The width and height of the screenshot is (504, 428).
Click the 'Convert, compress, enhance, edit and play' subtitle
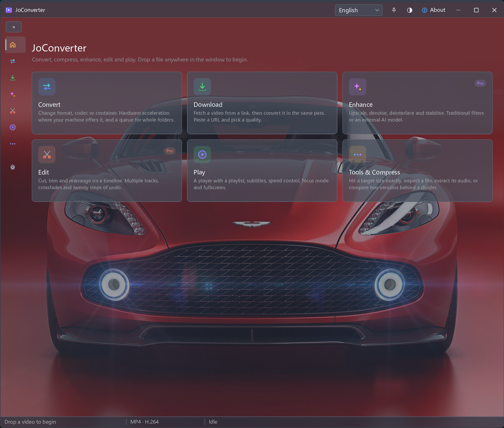click(x=140, y=60)
